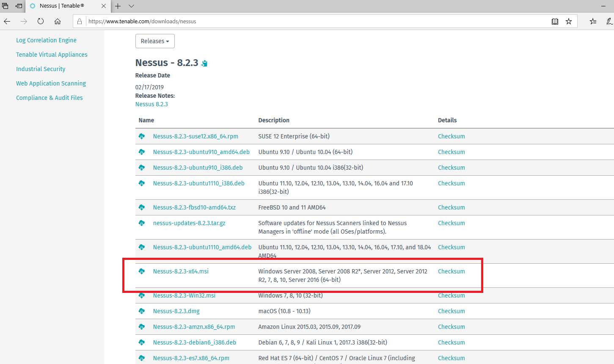Open Web Application Scanning in sidebar

click(x=51, y=83)
